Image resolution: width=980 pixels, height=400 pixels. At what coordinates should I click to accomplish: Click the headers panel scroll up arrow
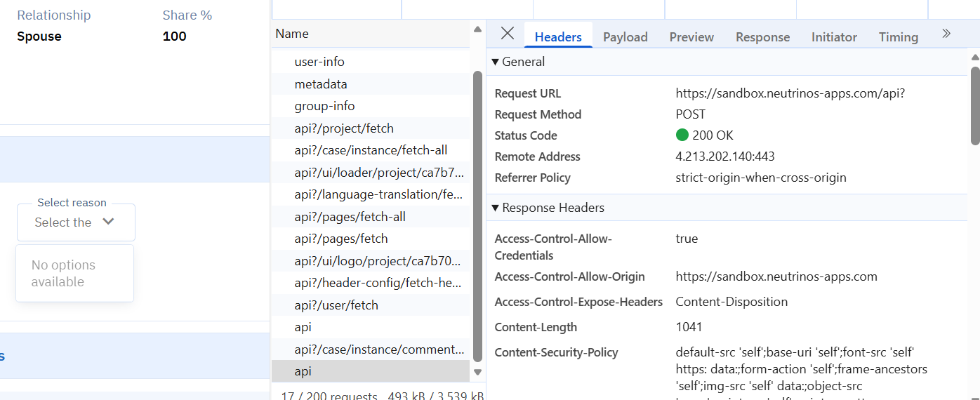pos(974,57)
